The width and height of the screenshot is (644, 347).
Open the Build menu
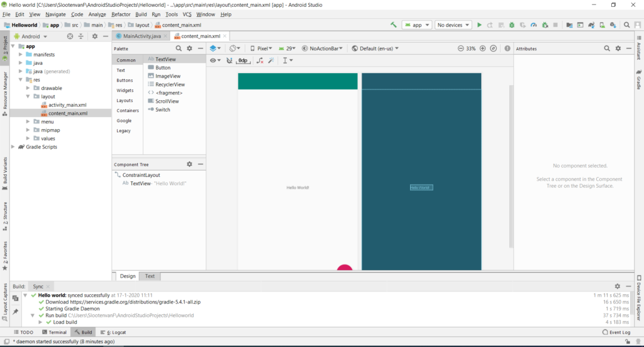tap(141, 14)
